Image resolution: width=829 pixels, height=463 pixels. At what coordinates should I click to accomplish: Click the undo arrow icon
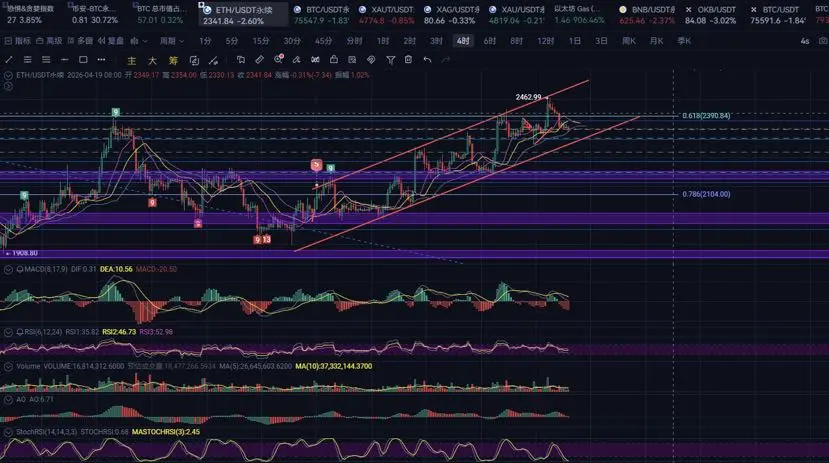(427, 60)
